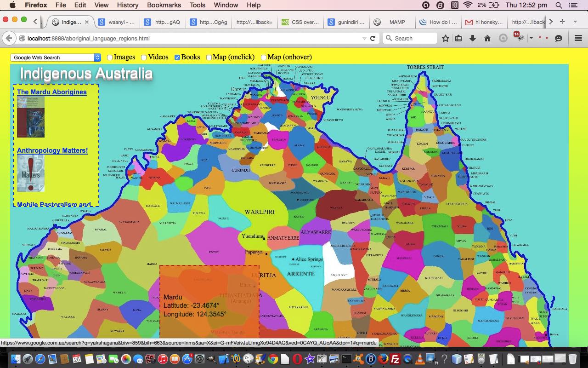
Task: Open the bookmarks list icon
Action: (x=458, y=39)
